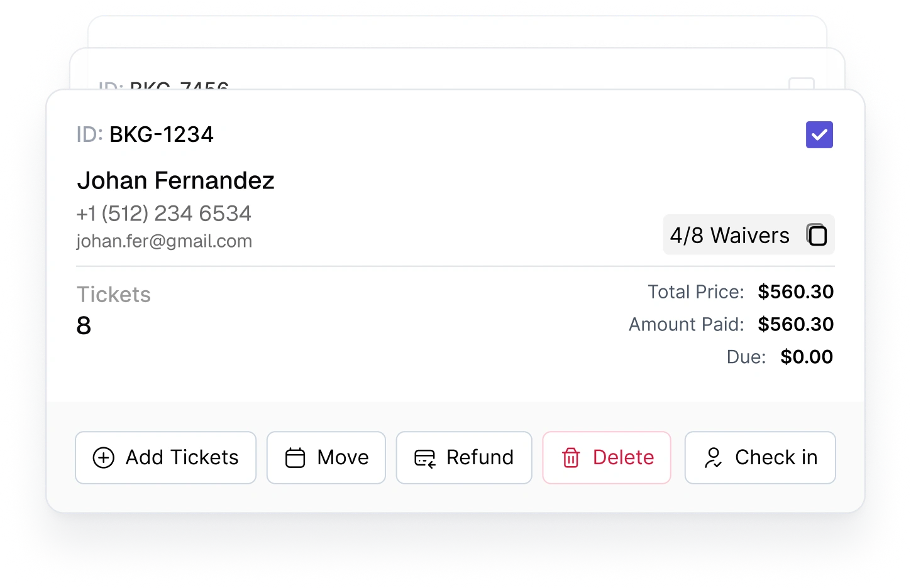Click the johan.fer@gmail.com email address

coord(164,241)
